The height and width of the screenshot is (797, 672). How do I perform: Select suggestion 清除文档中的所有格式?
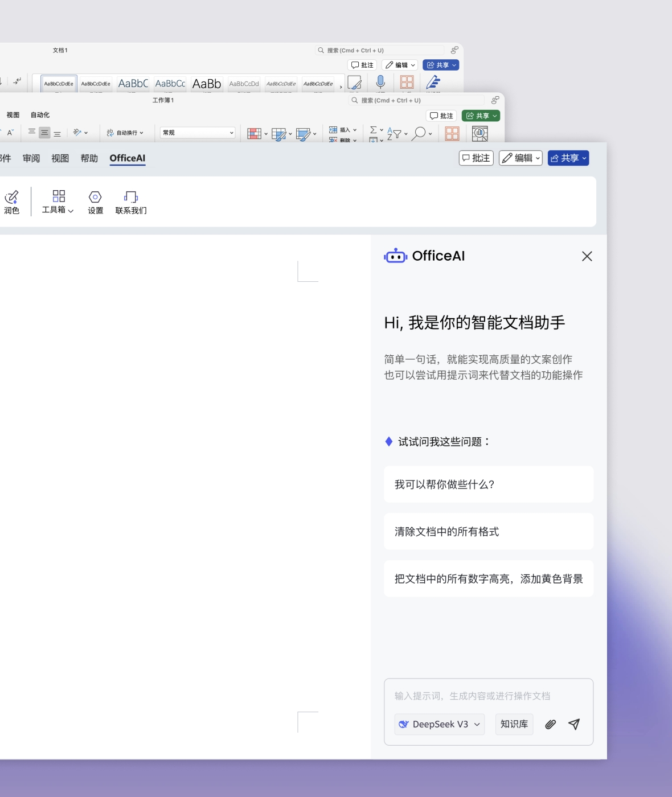[488, 531]
